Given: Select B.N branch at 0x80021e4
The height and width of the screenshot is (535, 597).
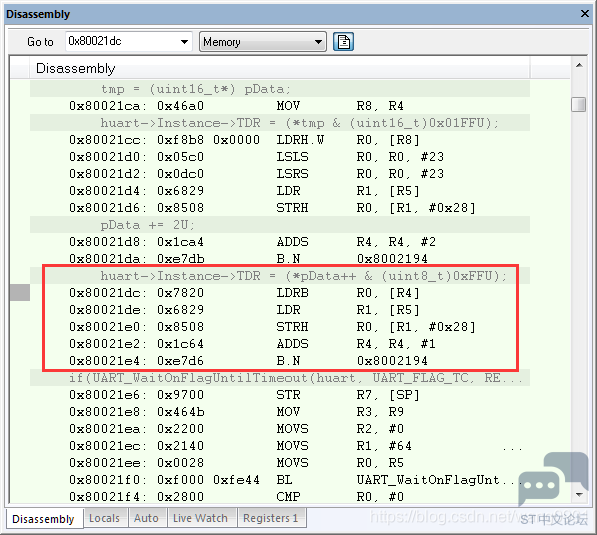Looking at the screenshot, I should pos(280,361).
